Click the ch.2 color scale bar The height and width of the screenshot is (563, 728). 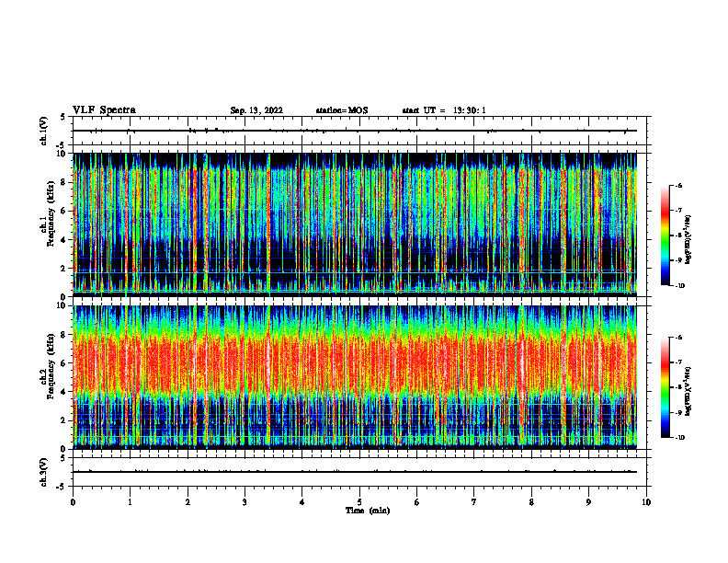665,387
